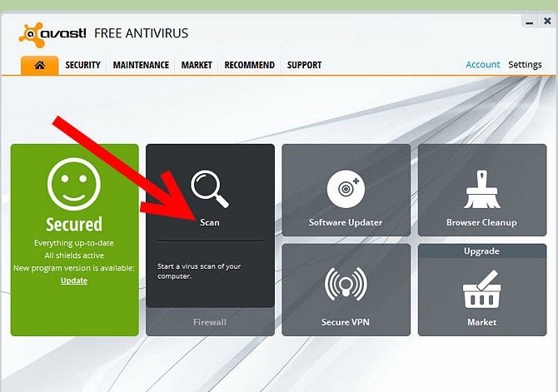The height and width of the screenshot is (392, 558).
Task: Select the MARKET tab
Action: (197, 65)
